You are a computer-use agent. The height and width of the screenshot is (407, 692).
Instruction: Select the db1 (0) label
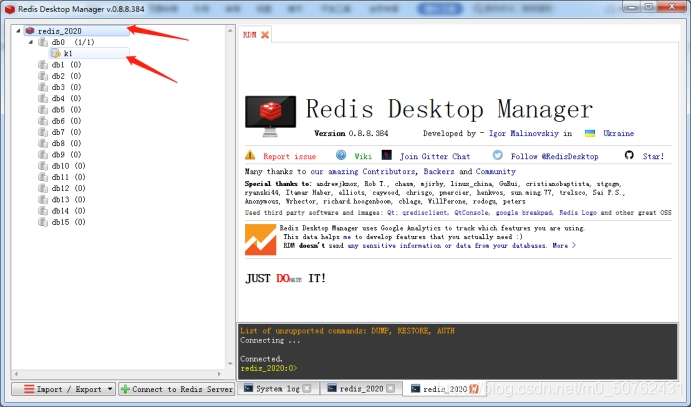click(x=67, y=64)
